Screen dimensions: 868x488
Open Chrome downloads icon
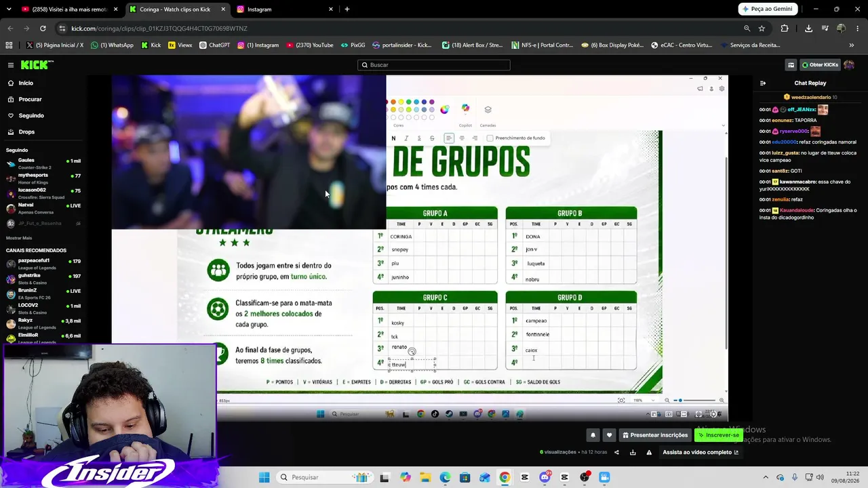tap(808, 28)
